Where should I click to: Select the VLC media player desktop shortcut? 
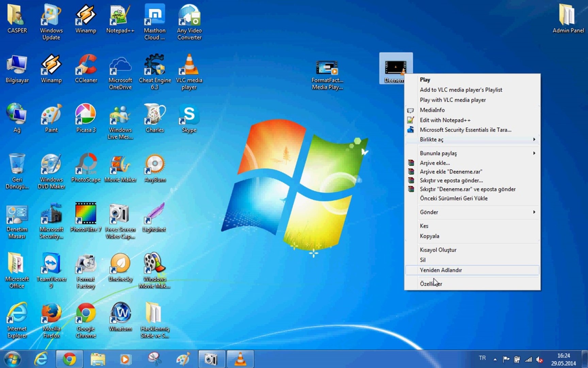coord(189,72)
